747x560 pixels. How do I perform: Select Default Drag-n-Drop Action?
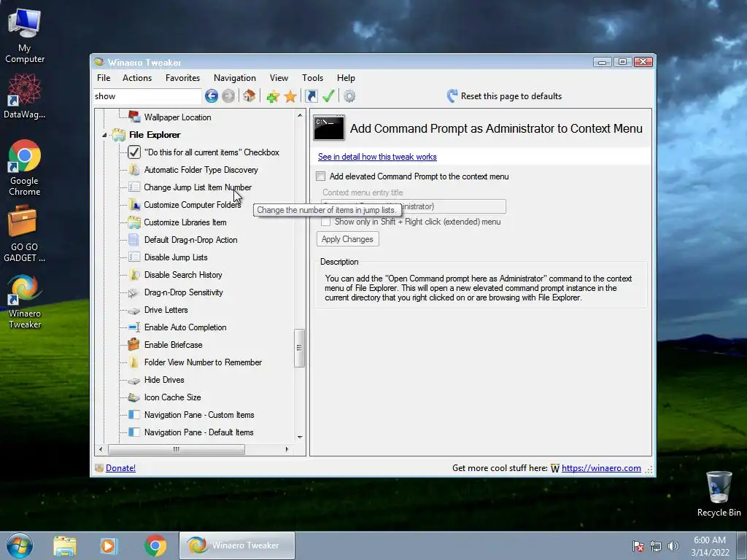coord(190,239)
